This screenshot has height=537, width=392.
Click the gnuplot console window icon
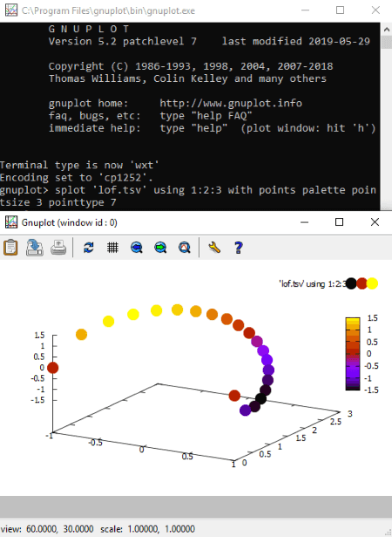(x=11, y=10)
